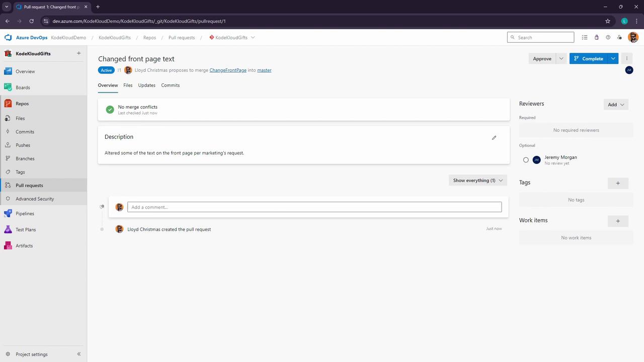Viewport: 644px width, 362px height.
Task: Switch to the Updates tab
Action: click(x=146, y=85)
